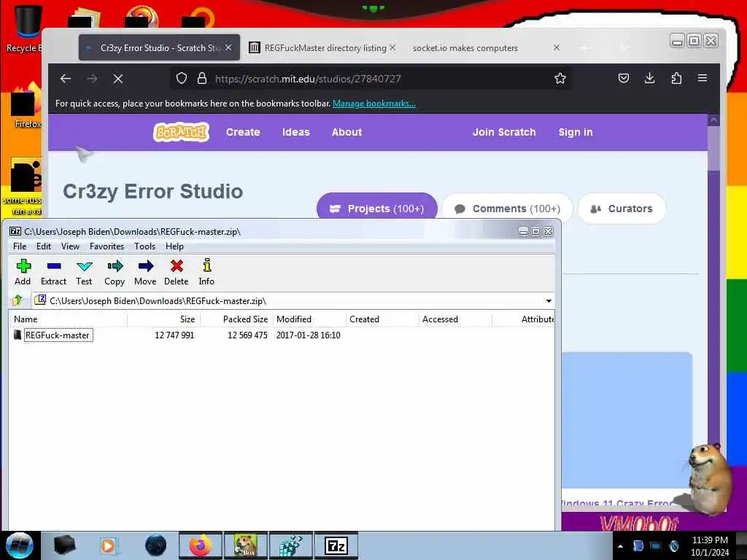
Task: Sort by Created column header
Action: (382, 319)
